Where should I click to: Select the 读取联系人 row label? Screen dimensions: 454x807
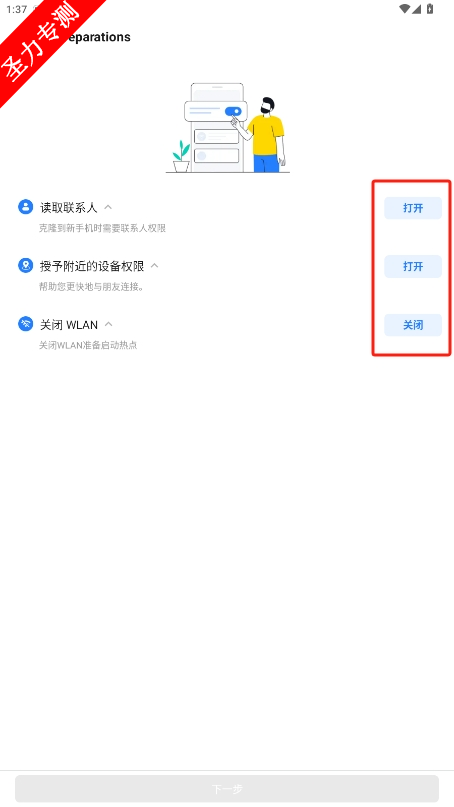pyautogui.click(x=68, y=207)
